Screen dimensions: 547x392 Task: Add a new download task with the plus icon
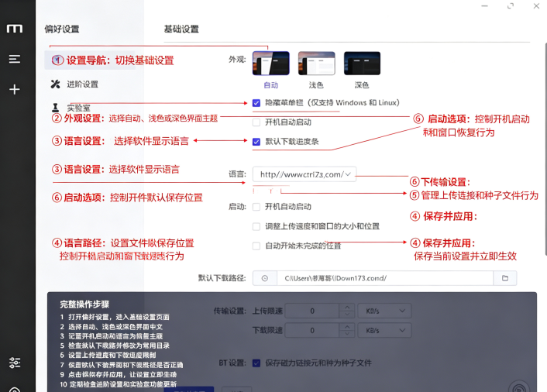(14, 89)
